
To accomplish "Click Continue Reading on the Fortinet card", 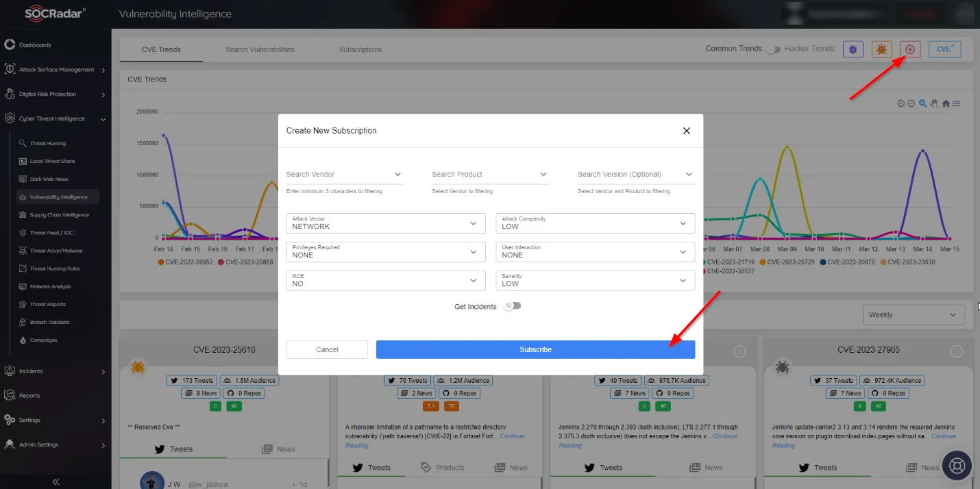I will pyautogui.click(x=435, y=440).
